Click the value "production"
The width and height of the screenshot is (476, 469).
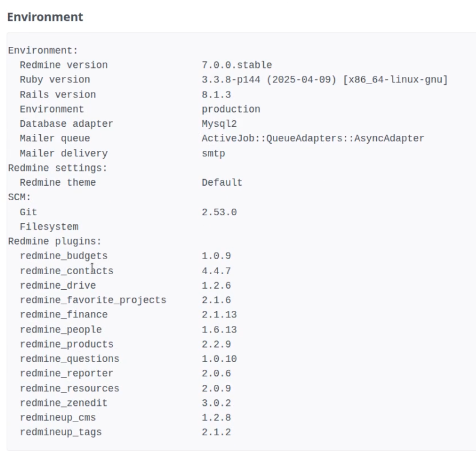coord(231,109)
